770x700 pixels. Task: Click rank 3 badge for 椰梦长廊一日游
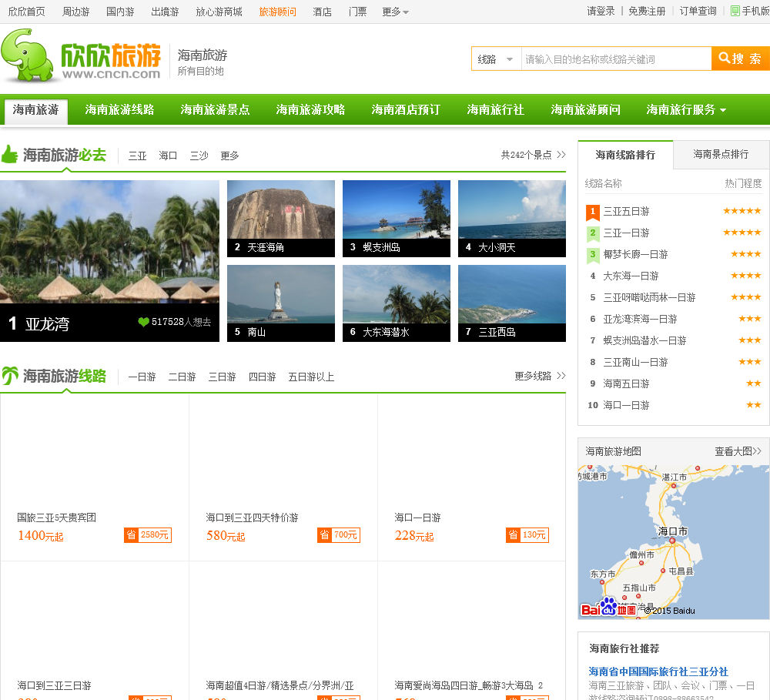pyautogui.click(x=593, y=255)
